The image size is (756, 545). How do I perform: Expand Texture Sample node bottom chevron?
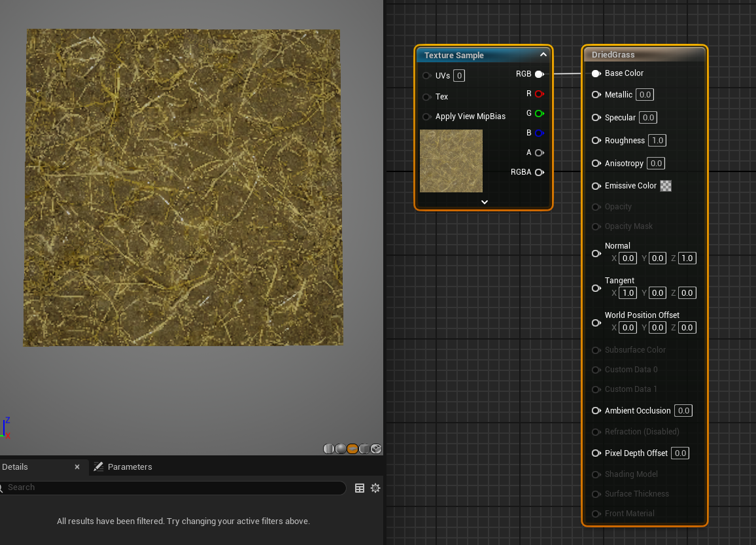tap(484, 202)
